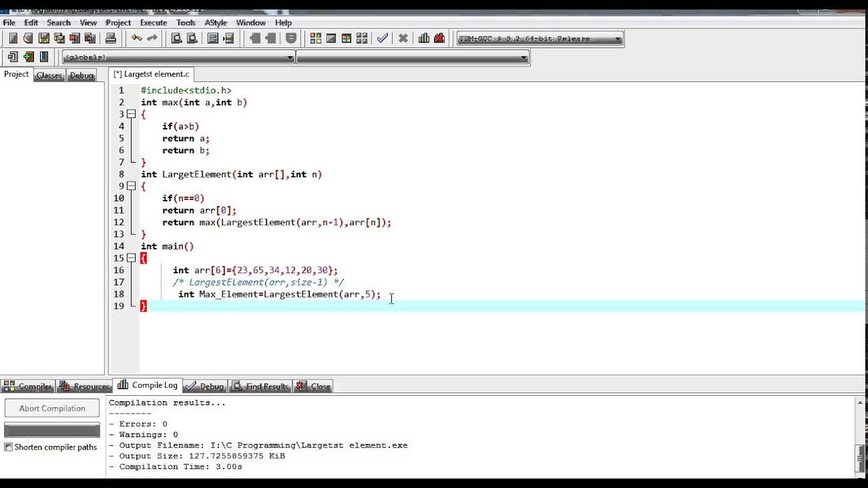Open the Compiler bottom tab
868x488 pixels.
pyautogui.click(x=28, y=386)
